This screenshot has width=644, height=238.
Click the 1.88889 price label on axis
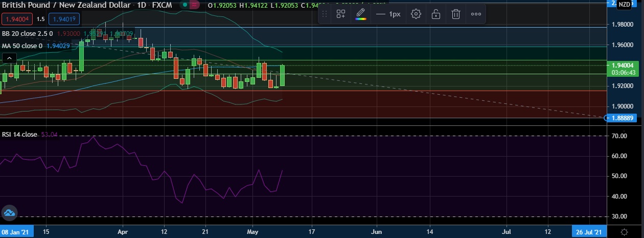624,118
